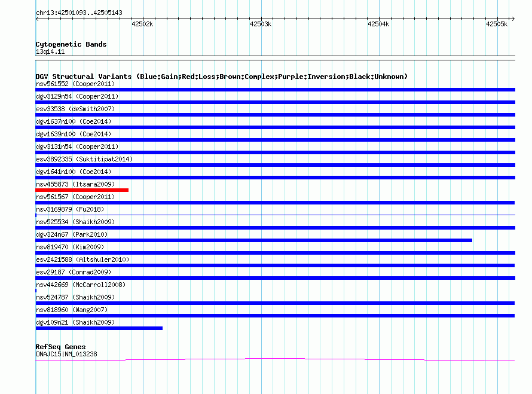Click the nsv561567 (Cooper2011) label
Image resolution: width=532 pixels, height=394 pixels.
pyautogui.click(x=75, y=197)
